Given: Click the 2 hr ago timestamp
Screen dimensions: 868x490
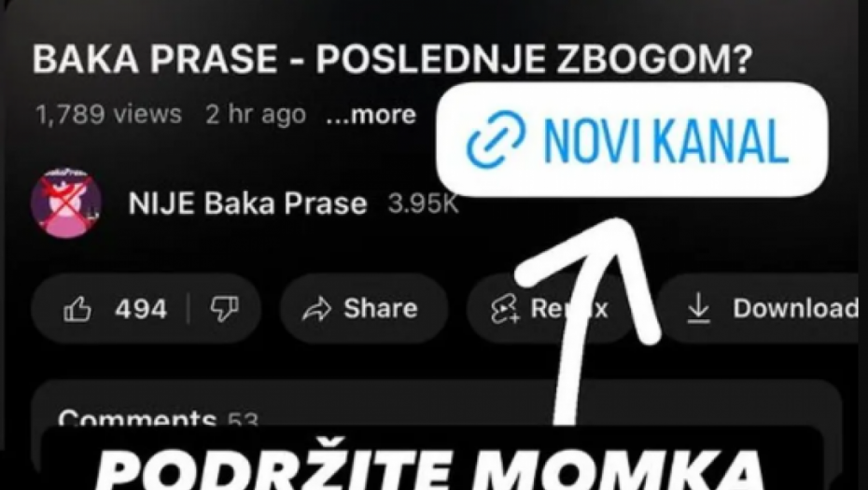Looking at the screenshot, I should tap(255, 115).
